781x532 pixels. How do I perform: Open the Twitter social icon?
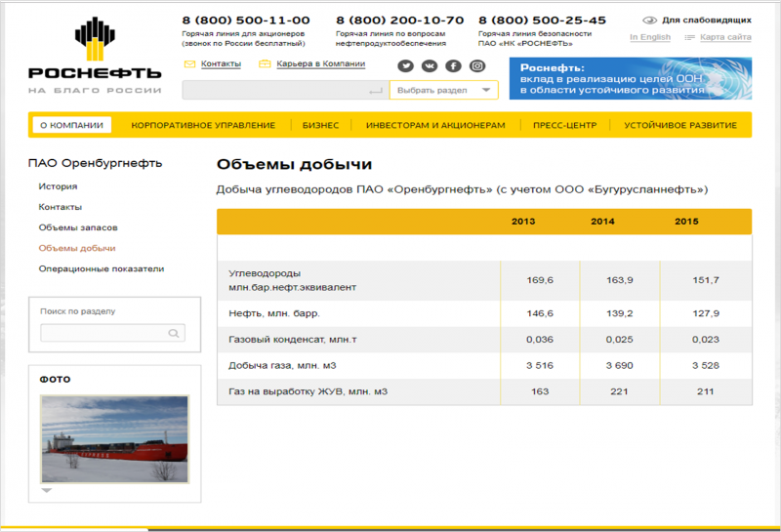[405, 65]
